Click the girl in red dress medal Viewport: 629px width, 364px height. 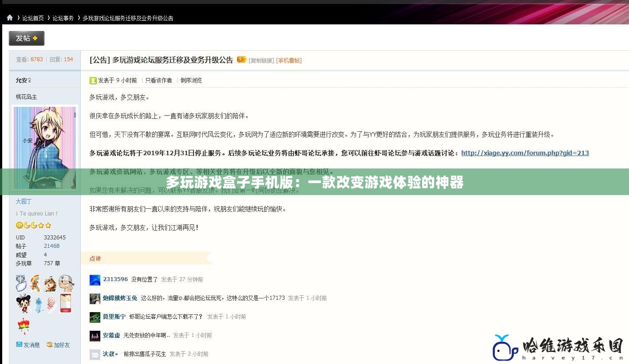point(23,304)
